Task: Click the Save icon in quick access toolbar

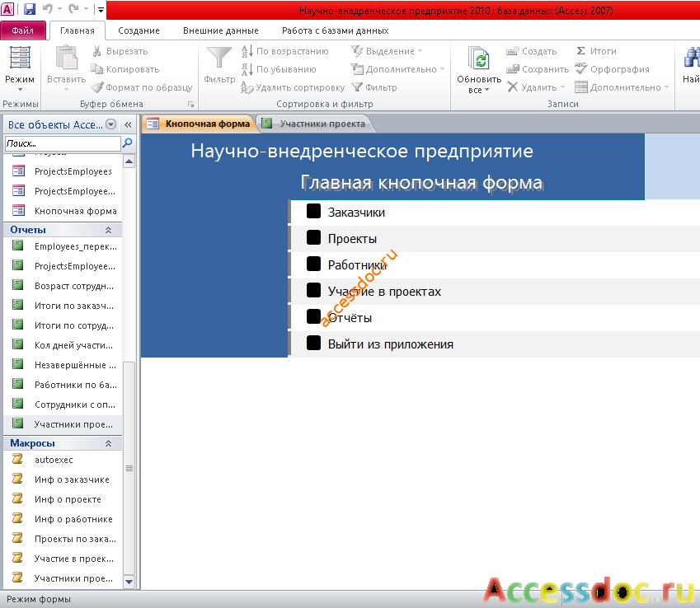Action: (30, 8)
